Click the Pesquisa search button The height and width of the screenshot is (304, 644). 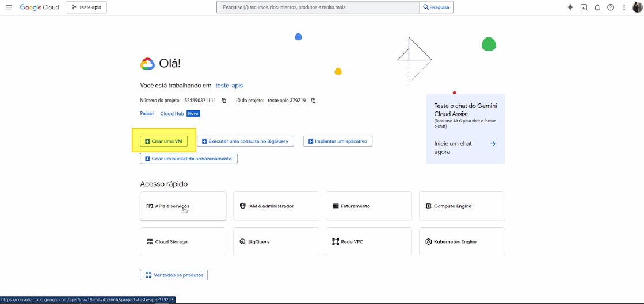[x=436, y=7]
